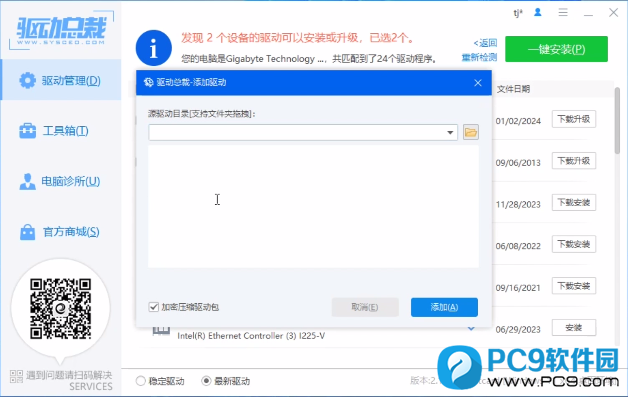The width and height of the screenshot is (628, 397).
Task: Click the <返回 link
Action: tap(485, 43)
